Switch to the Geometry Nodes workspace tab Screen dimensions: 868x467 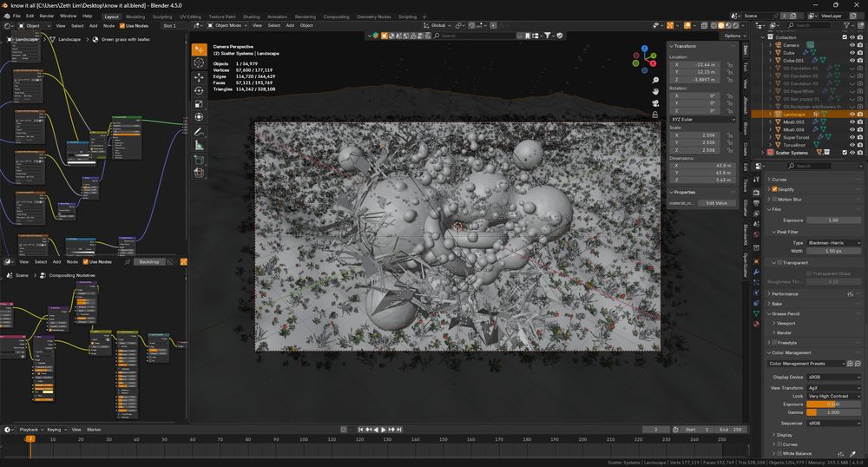click(373, 16)
